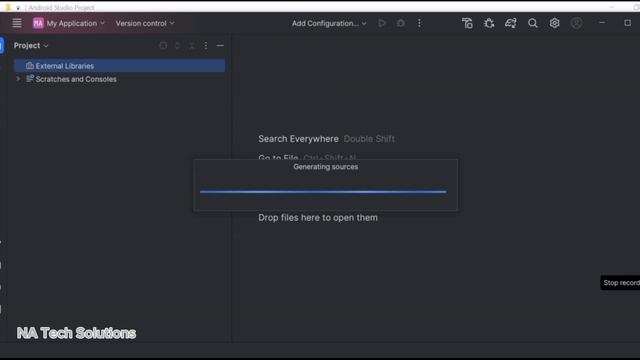This screenshot has height=360, width=640.
Task: Minimize the Android Studio window
Action: pos(602,23)
